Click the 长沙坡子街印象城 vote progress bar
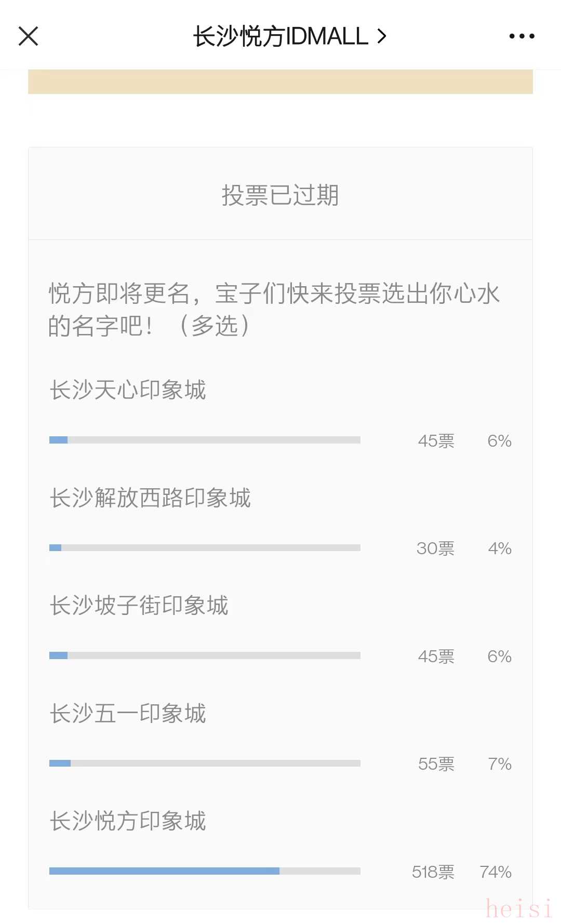Viewport: 561px width, 924px height. click(205, 655)
